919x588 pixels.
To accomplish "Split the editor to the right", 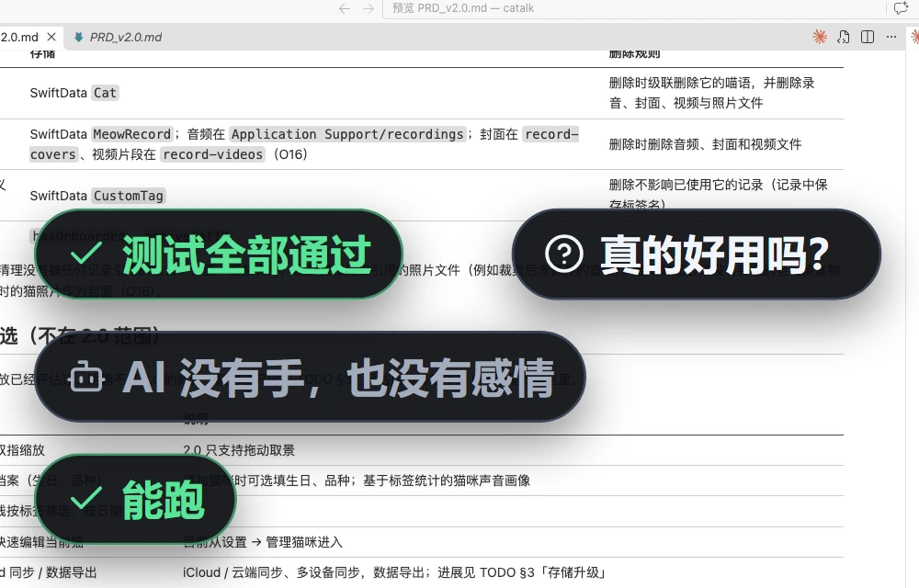I will 868,37.
